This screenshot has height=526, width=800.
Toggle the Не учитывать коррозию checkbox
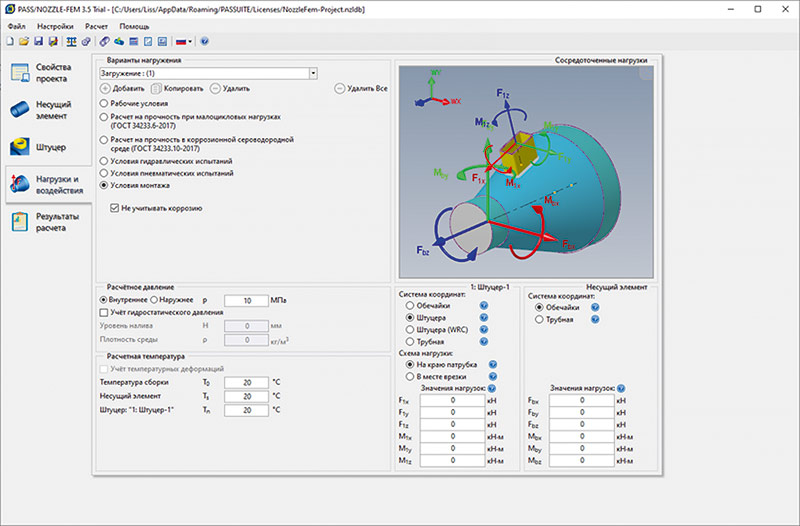[115, 208]
